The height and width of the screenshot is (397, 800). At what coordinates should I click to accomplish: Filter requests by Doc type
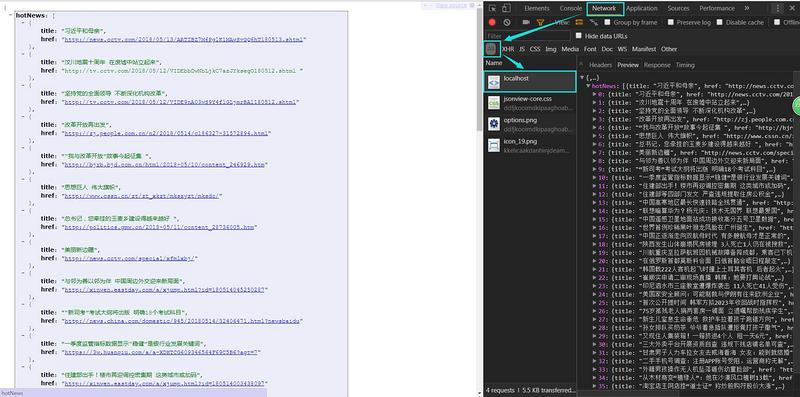[607, 49]
